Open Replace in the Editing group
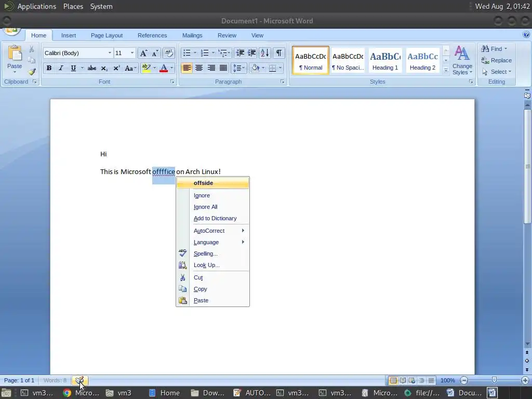Screen dimensions: 532x399 (x=496, y=60)
